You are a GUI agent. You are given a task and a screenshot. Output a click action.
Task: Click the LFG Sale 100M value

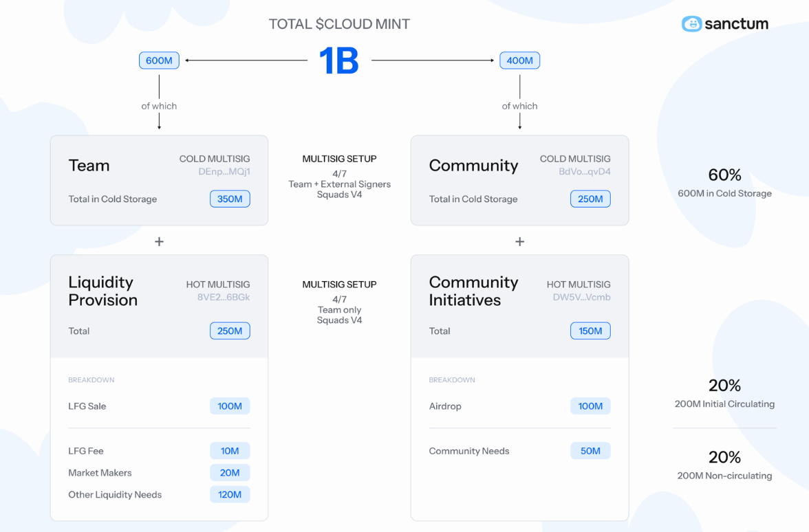tap(230, 406)
